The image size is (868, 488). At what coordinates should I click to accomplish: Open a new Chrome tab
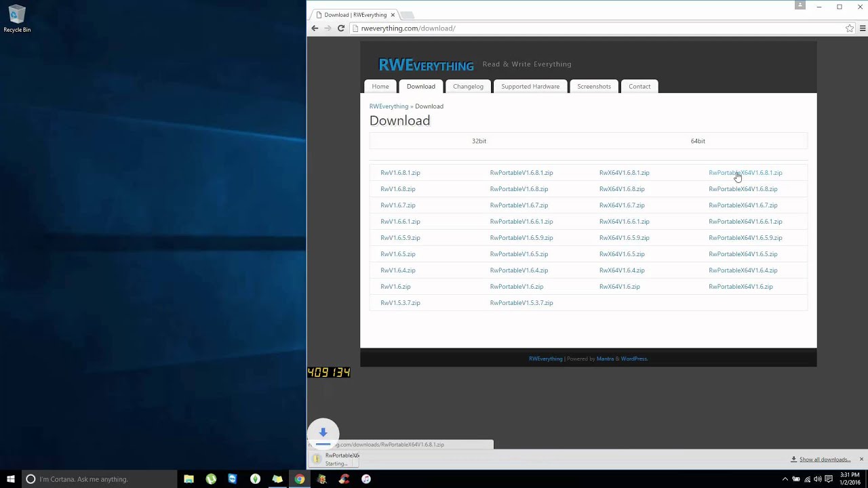tap(407, 15)
